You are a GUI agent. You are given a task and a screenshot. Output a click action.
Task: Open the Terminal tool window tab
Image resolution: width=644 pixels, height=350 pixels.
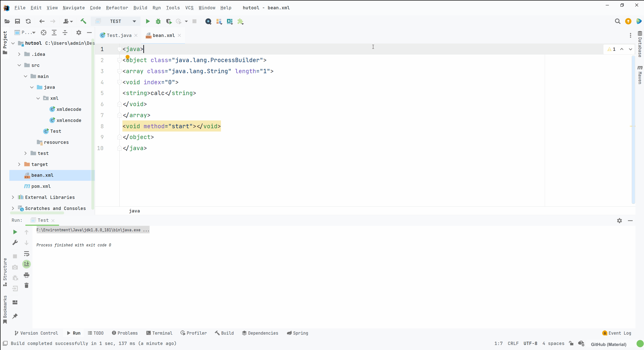click(159, 333)
